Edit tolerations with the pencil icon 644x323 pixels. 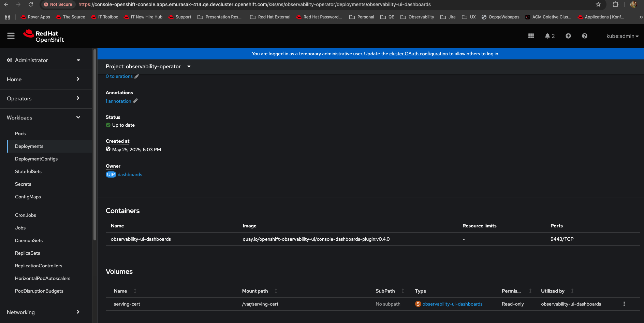pos(137,76)
